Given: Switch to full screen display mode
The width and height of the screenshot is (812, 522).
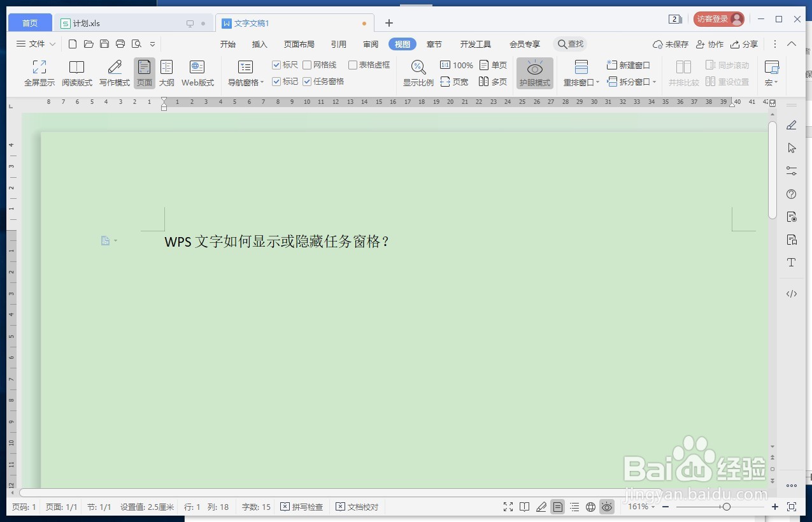Looking at the screenshot, I should pos(39,73).
